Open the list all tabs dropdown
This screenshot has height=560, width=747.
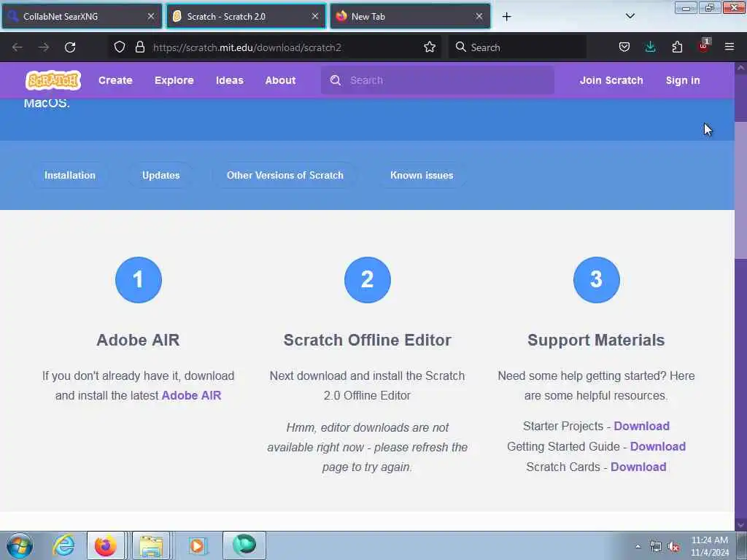point(630,16)
